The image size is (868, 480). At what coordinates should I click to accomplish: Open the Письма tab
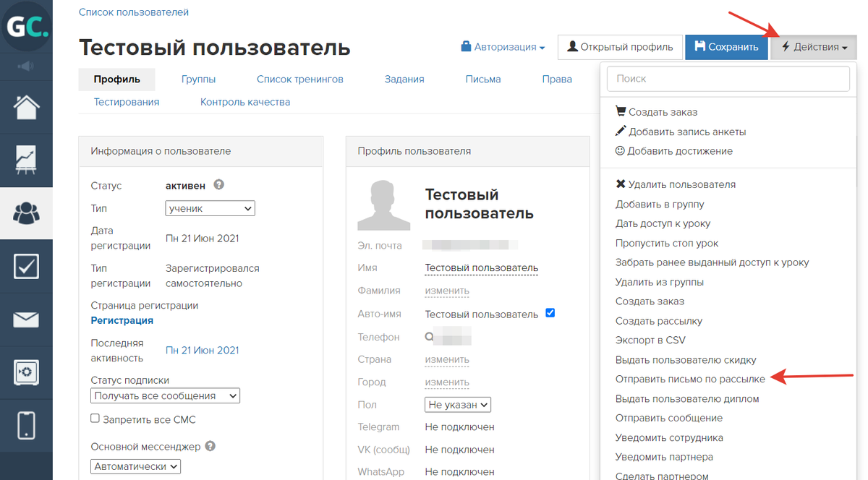pyautogui.click(x=483, y=79)
